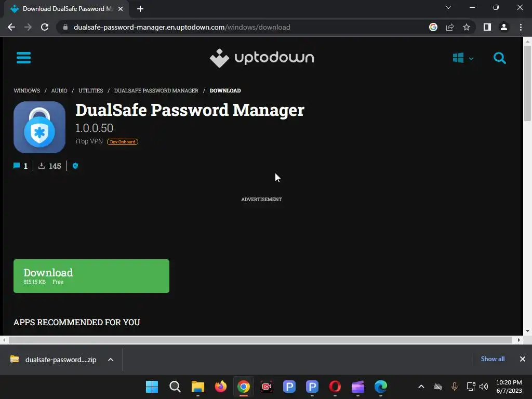The image size is (532, 399).
Task: View site information via the lock icon
Action: click(65, 27)
